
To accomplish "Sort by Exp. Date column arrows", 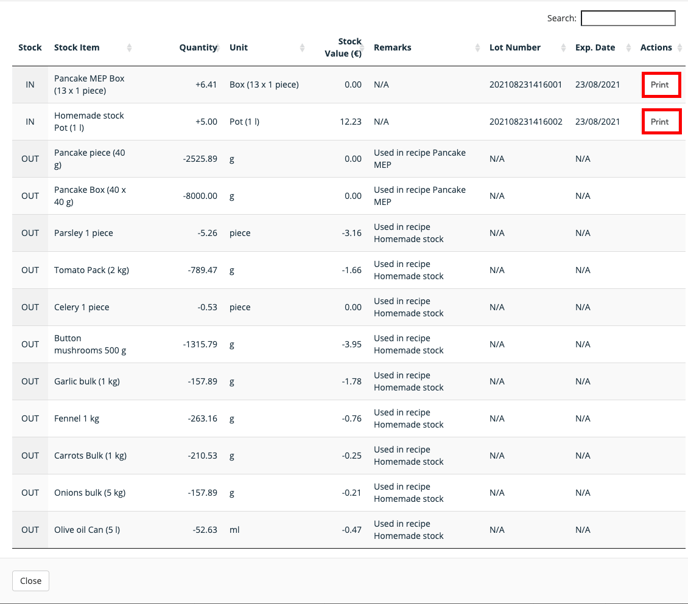I will pos(628,47).
